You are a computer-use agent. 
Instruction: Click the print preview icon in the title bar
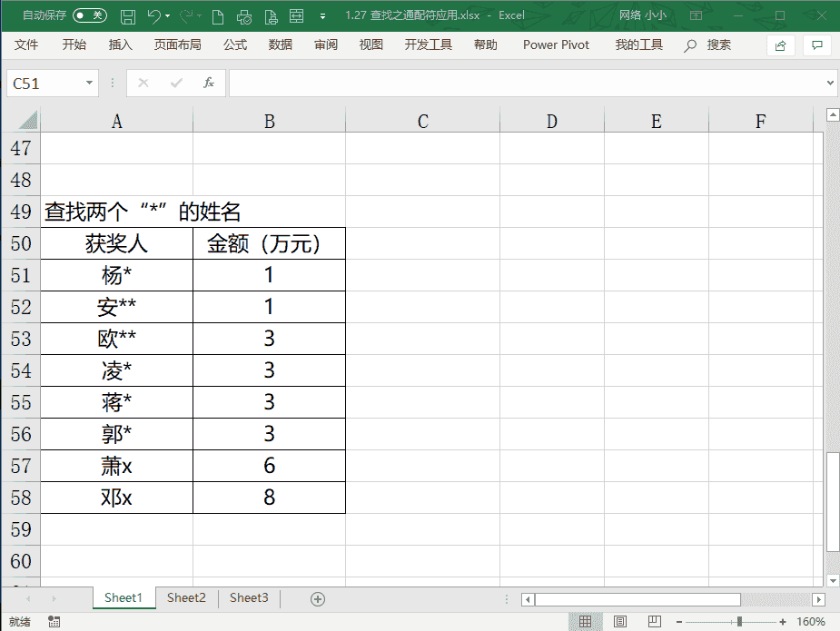[x=243, y=16]
